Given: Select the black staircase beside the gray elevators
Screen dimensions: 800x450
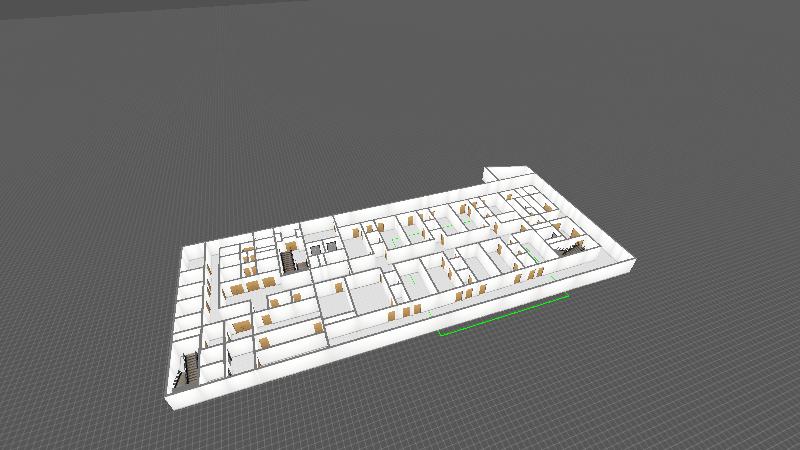Looking at the screenshot, I should click(289, 261).
